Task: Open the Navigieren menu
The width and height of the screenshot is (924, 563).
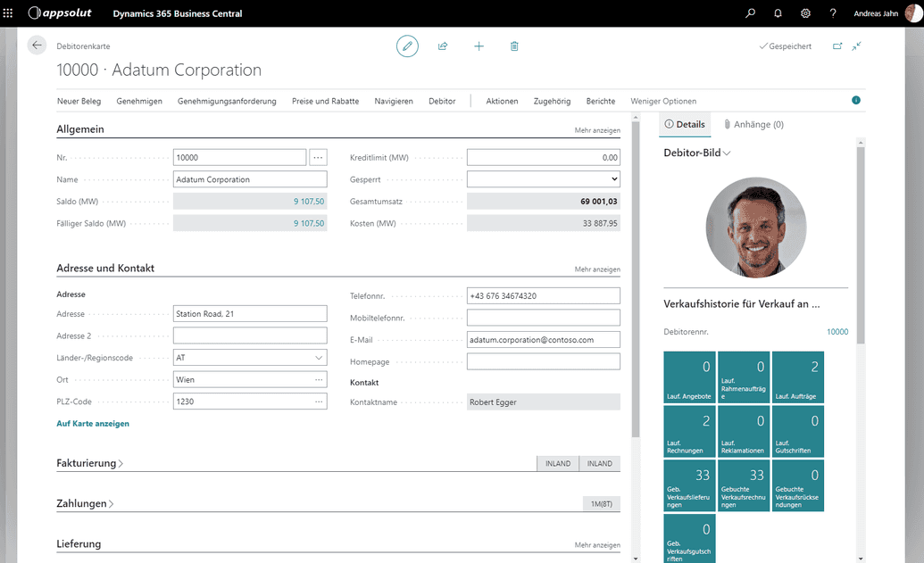Action: 394,101
